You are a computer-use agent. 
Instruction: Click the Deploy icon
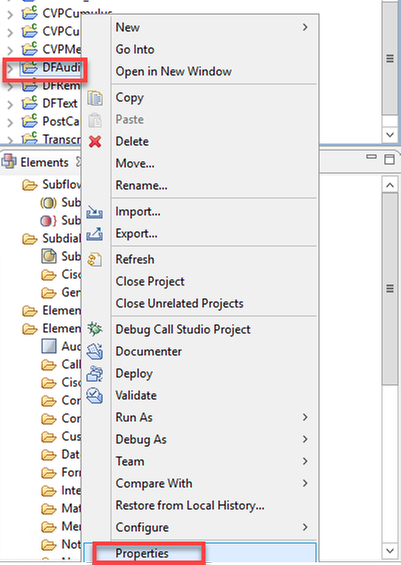tap(95, 374)
